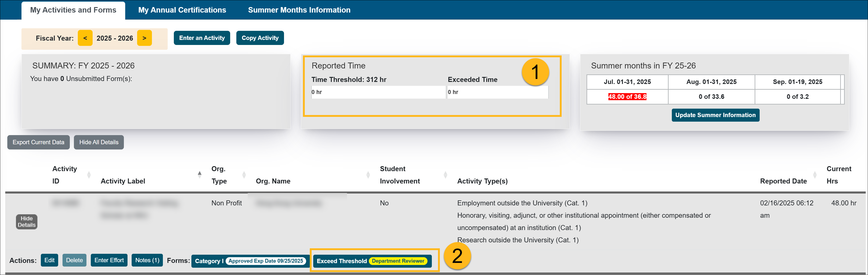Open the Notes (1) for this activity
The height and width of the screenshot is (275, 868).
pyautogui.click(x=147, y=260)
